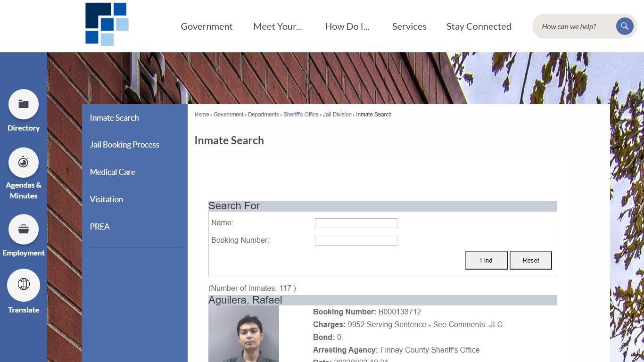Open the Government menu
The width and height of the screenshot is (644, 362).
coord(206,26)
